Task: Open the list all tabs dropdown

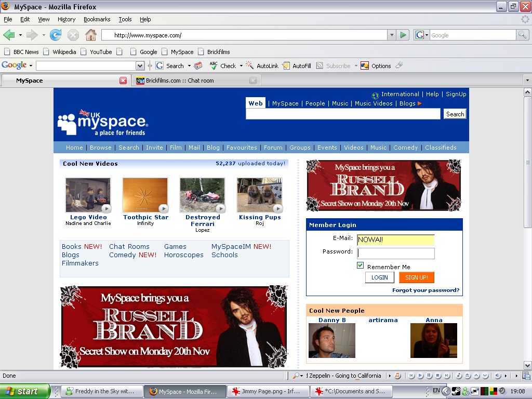Action: (527, 81)
